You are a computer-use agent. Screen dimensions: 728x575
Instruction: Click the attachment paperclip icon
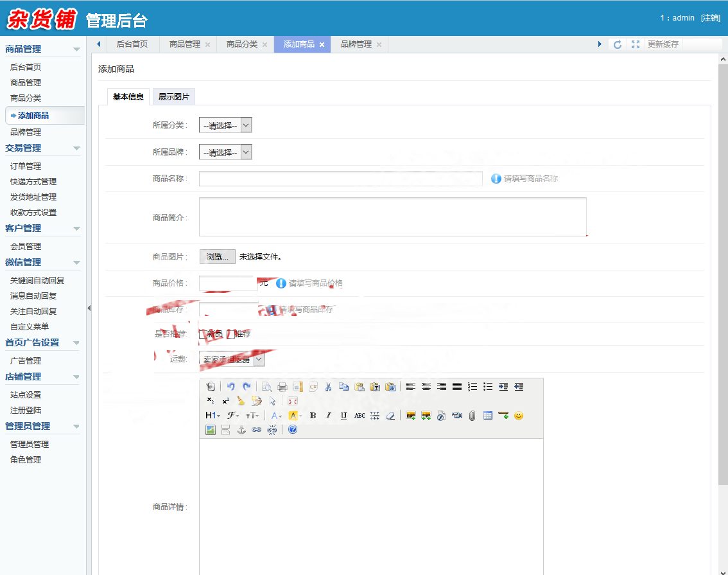tap(472, 416)
